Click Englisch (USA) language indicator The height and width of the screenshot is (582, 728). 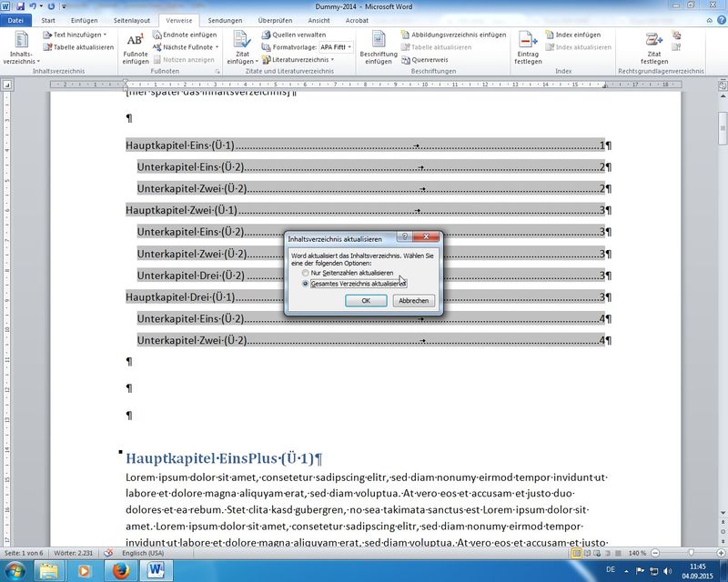click(x=143, y=553)
